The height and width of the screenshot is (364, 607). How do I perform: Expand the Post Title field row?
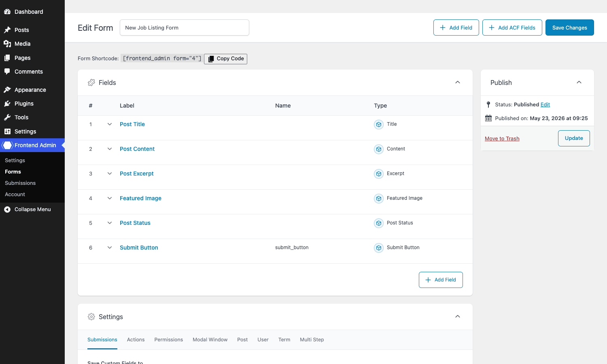point(110,124)
